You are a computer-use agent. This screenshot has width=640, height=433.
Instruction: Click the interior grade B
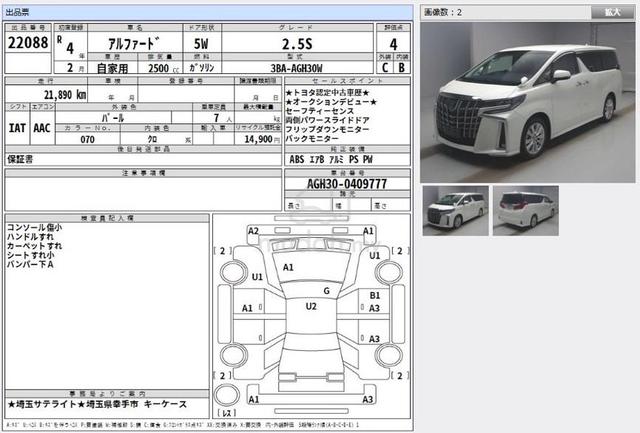pos(402,68)
